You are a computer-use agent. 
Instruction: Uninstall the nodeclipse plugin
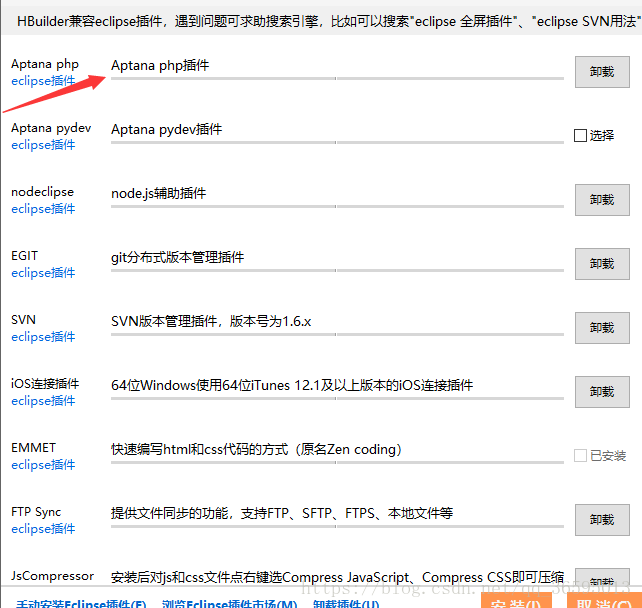coord(602,200)
